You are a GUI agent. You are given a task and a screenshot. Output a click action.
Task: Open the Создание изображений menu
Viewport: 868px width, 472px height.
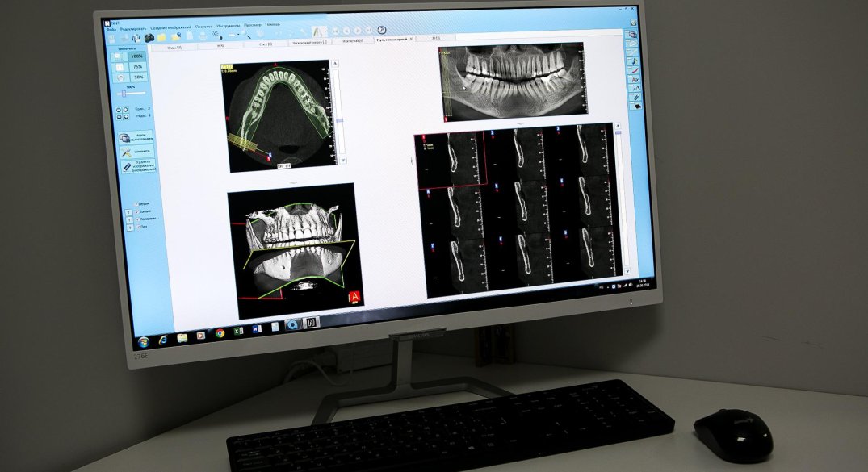click(171, 27)
